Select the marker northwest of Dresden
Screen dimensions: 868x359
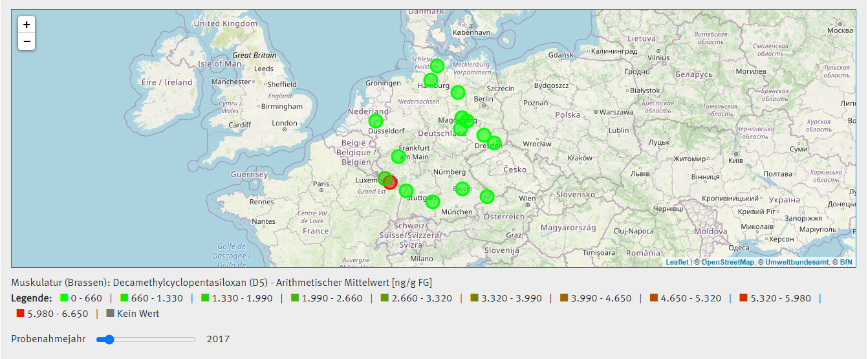click(484, 135)
